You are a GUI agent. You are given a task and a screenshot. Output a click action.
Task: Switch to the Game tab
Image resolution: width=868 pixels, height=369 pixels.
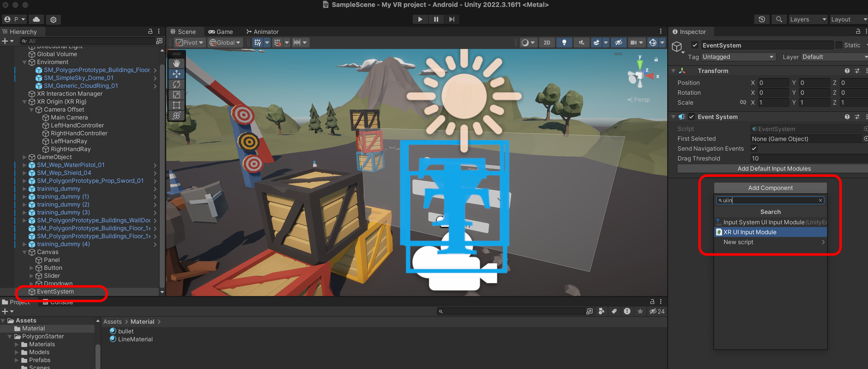tap(221, 32)
